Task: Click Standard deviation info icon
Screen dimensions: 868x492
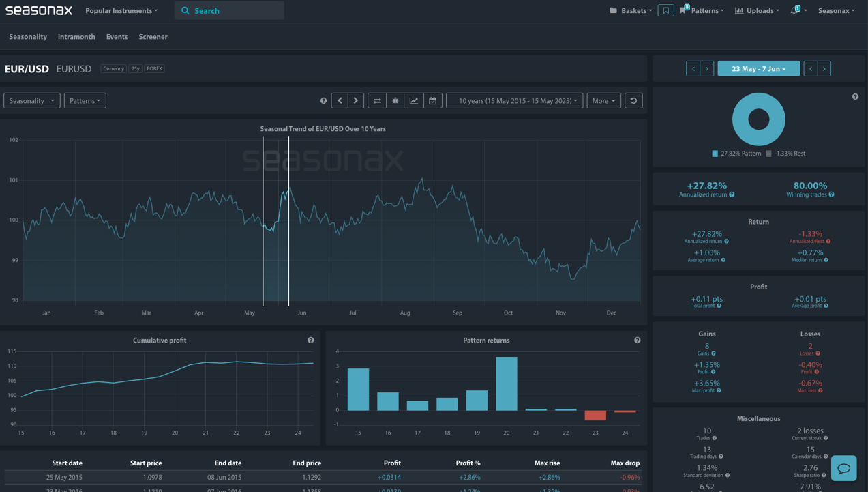Action: click(x=728, y=475)
